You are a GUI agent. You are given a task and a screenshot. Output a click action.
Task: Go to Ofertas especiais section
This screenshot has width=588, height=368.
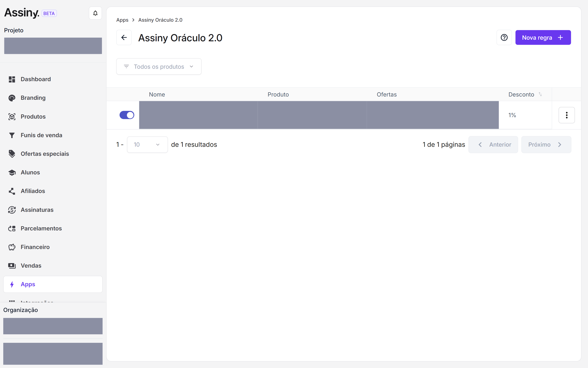(53, 154)
